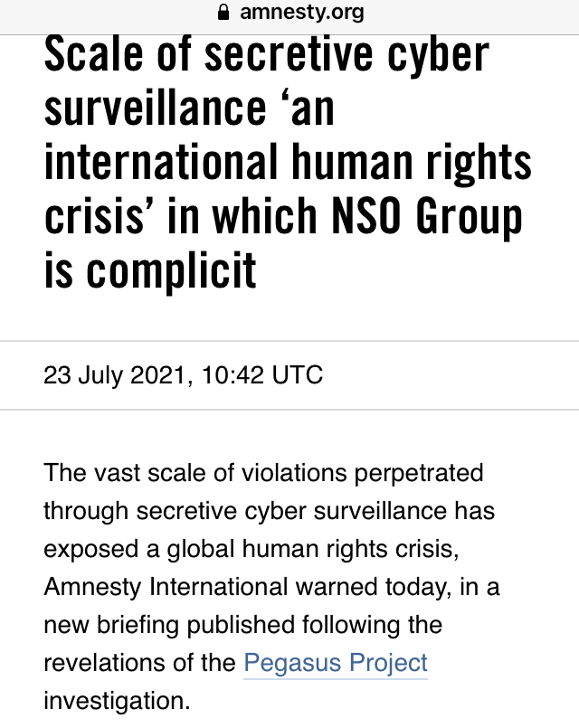Image resolution: width=579 pixels, height=728 pixels.
Task: Click 'international human rights' headline line
Action: coord(288,162)
